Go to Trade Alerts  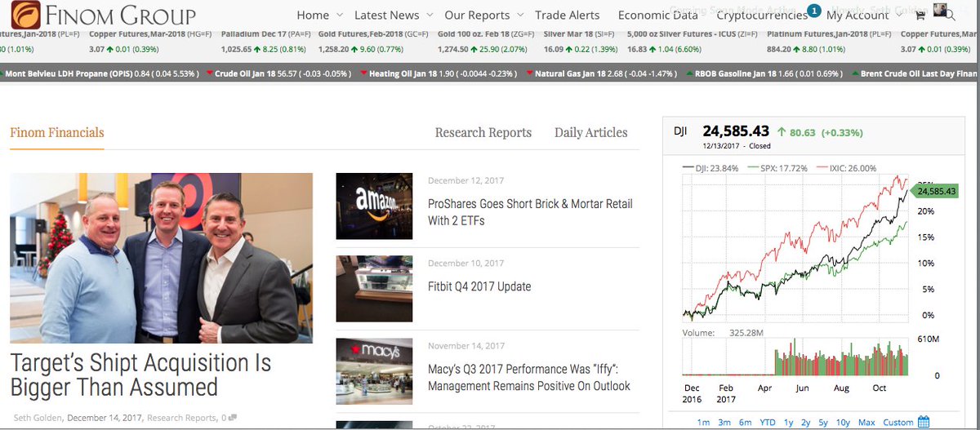567,16
